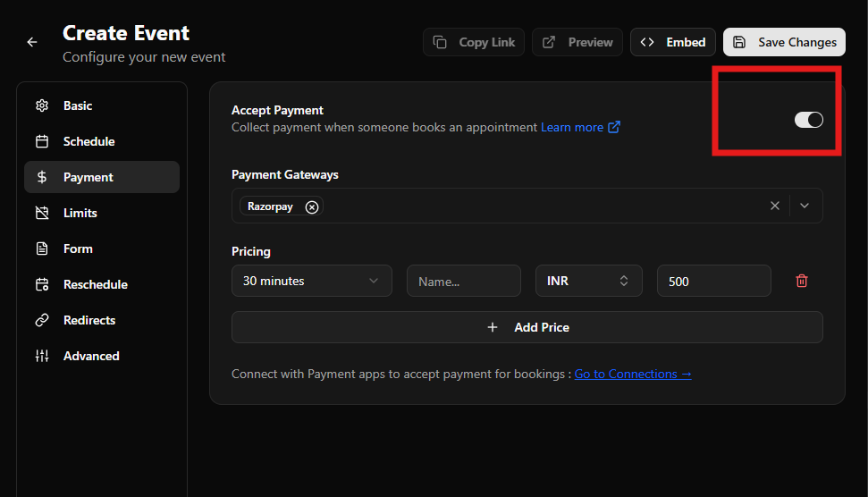This screenshot has width=868, height=497.
Task: Click the Schedule calendar icon
Action: tap(42, 142)
